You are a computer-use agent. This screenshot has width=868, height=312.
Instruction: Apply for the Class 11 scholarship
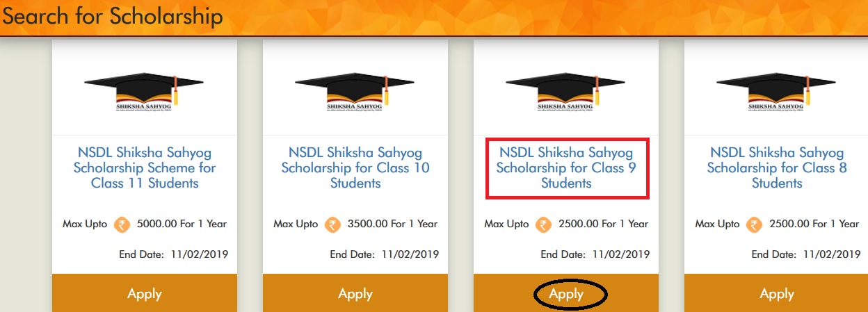coord(145,294)
